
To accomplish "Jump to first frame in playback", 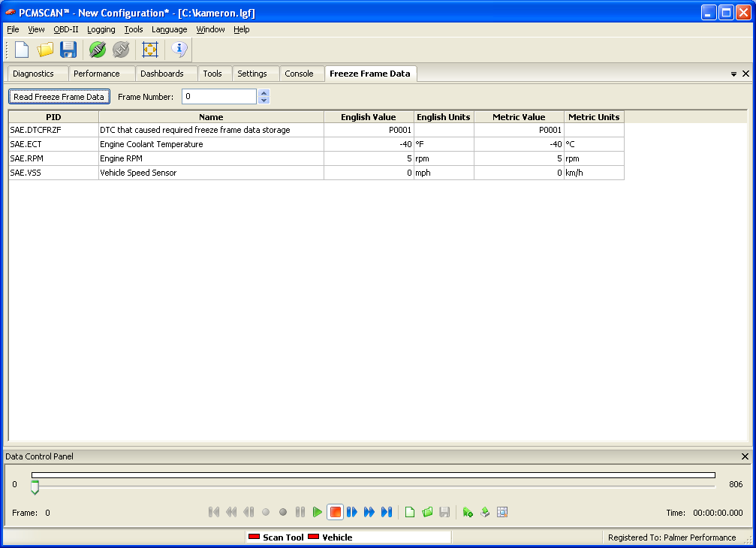I will pos(214,512).
